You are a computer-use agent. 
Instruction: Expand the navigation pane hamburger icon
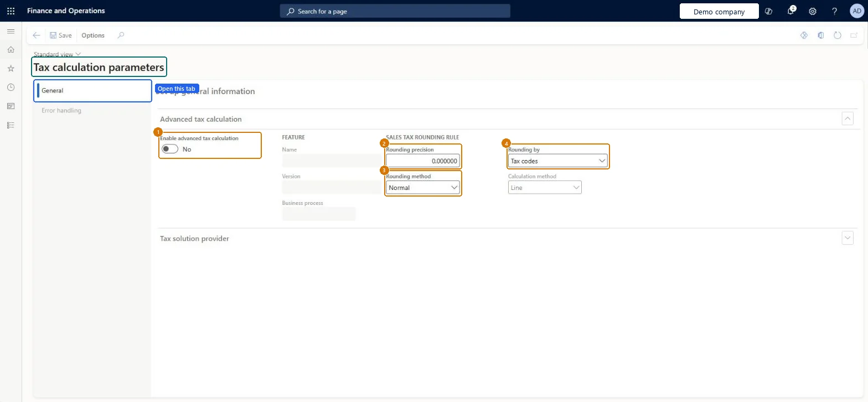tap(11, 32)
